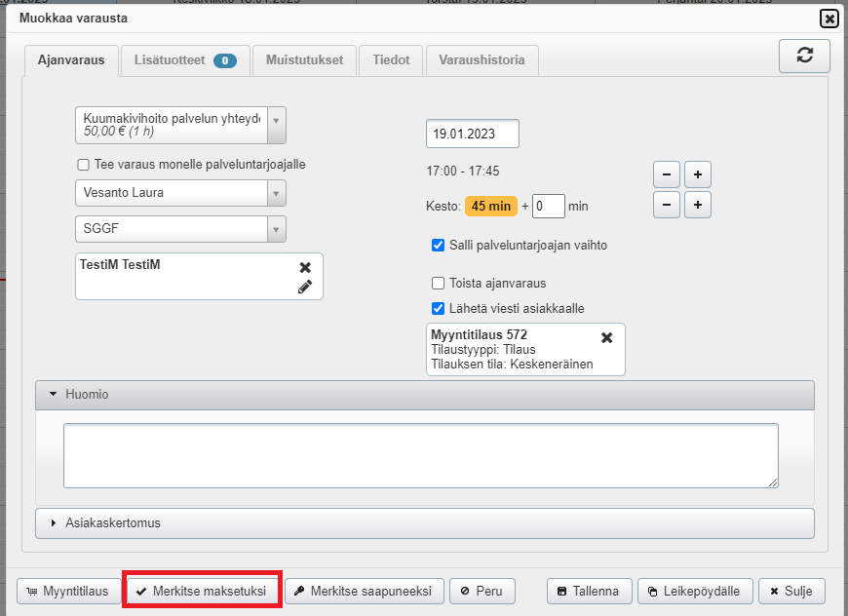Open the Varaushistoria tab

[482, 60]
